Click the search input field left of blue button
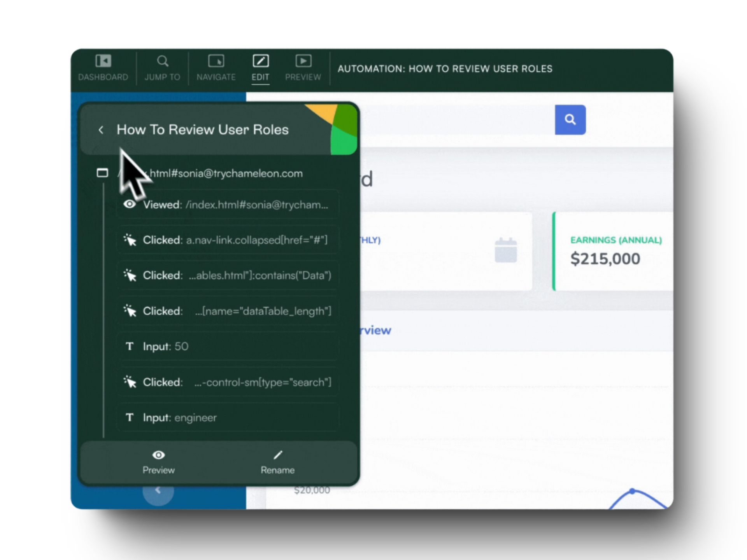The image size is (747, 560). pos(457,120)
